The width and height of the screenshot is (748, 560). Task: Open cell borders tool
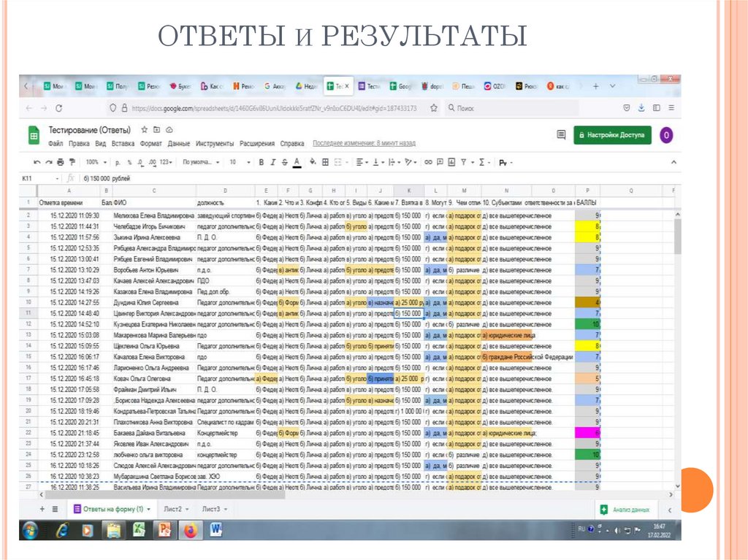325,162
